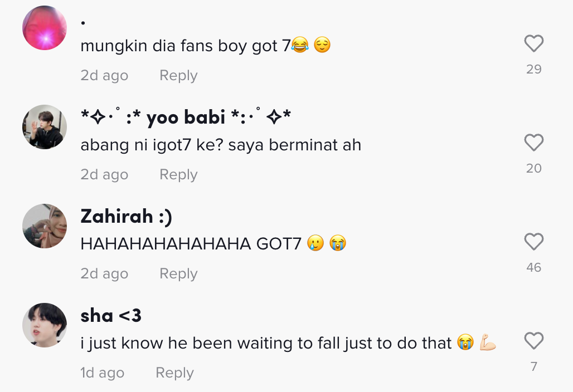Click the username 'sha <3'
This screenshot has width=573, height=392.
111,316
